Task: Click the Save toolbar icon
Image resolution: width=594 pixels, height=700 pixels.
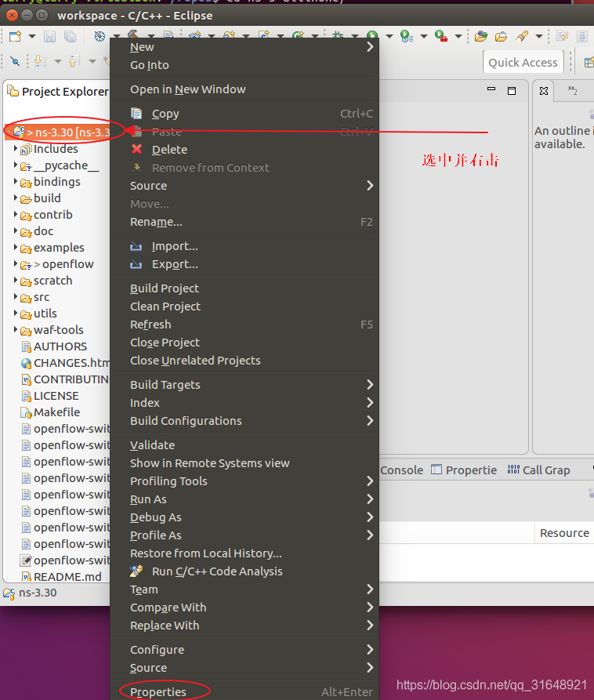Action: coord(49,36)
